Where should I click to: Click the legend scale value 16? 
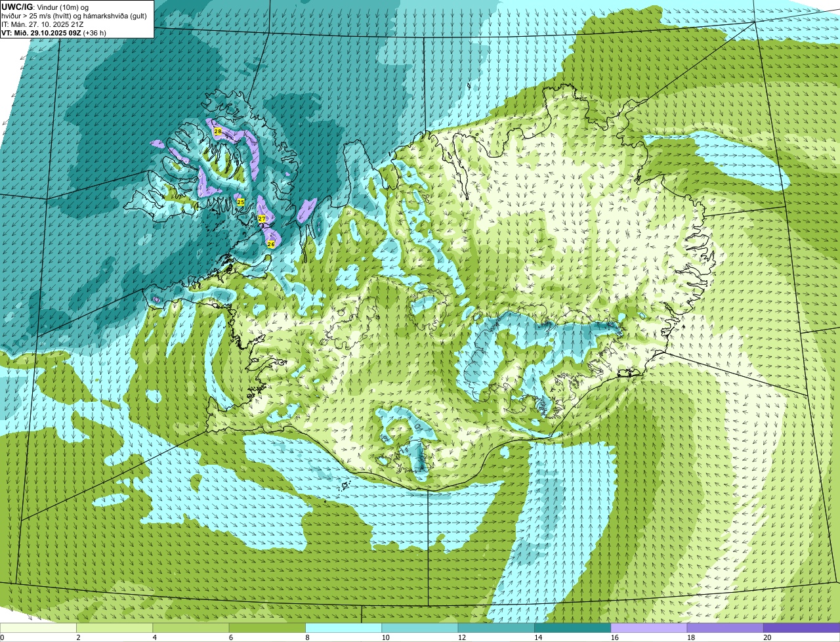615,637
